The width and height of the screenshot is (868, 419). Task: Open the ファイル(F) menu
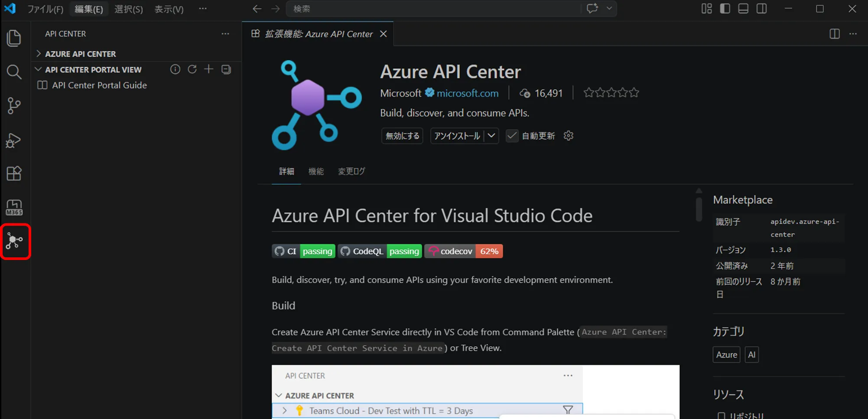(45, 9)
